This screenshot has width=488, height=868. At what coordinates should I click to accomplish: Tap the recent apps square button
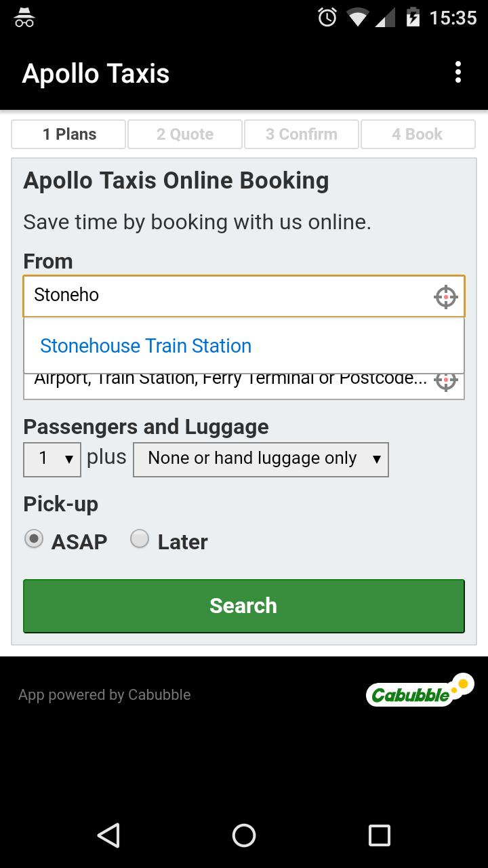[x=380, y=835]
